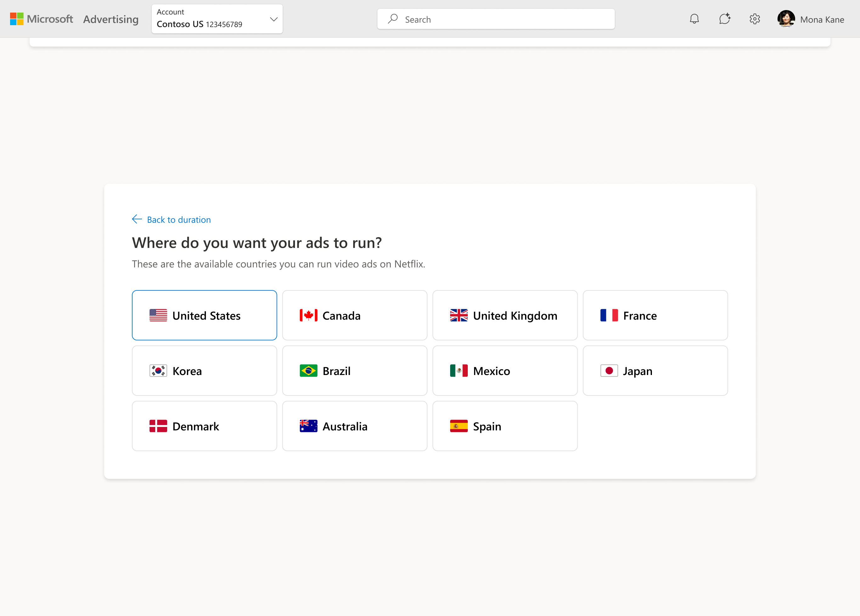Image resolution: width=860 pixels, height=616 pixels.
Task: Open the settings gear
Action: [x=755, y=19]
